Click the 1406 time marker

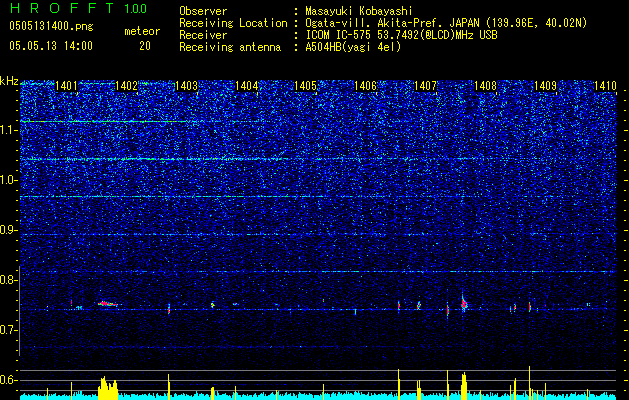pos(365,86)
